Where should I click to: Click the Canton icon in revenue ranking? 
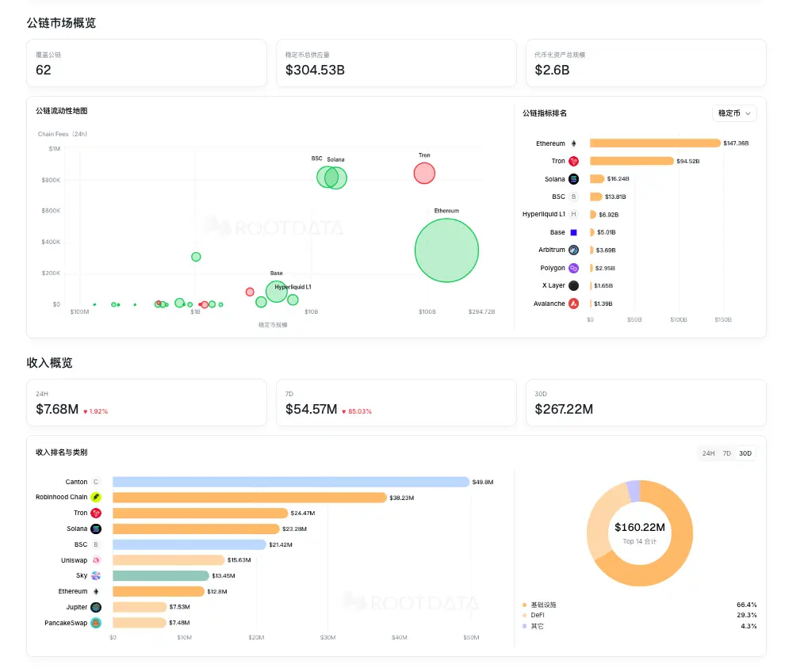[96, 482]
